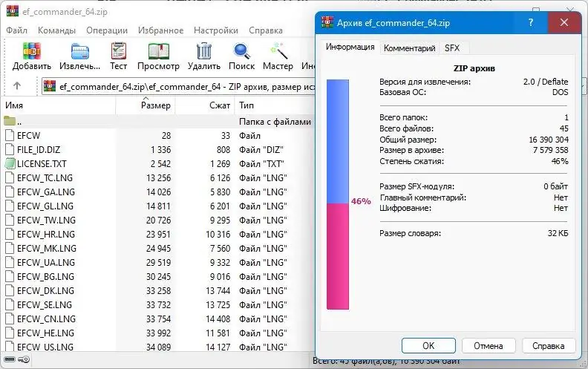
Task: Select the EFCW_UA.LNG file
Action: 46,263
